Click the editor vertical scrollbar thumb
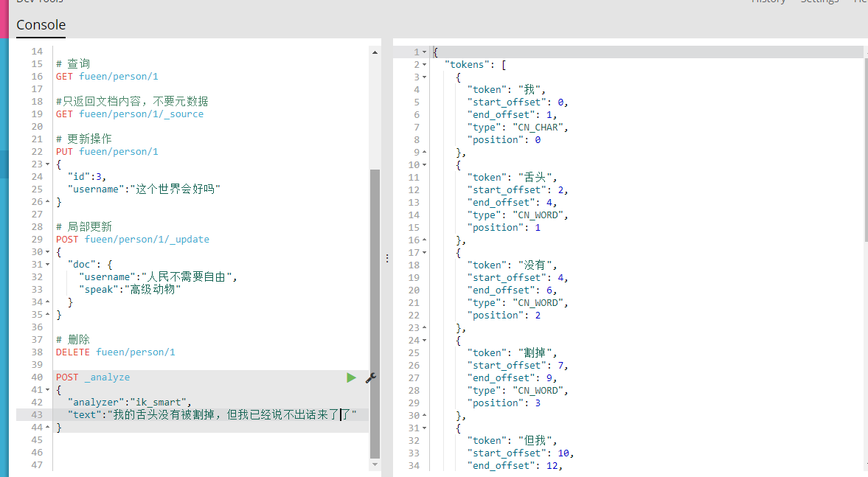The height and width of the screenshot is (477, 868). point(375,314)
